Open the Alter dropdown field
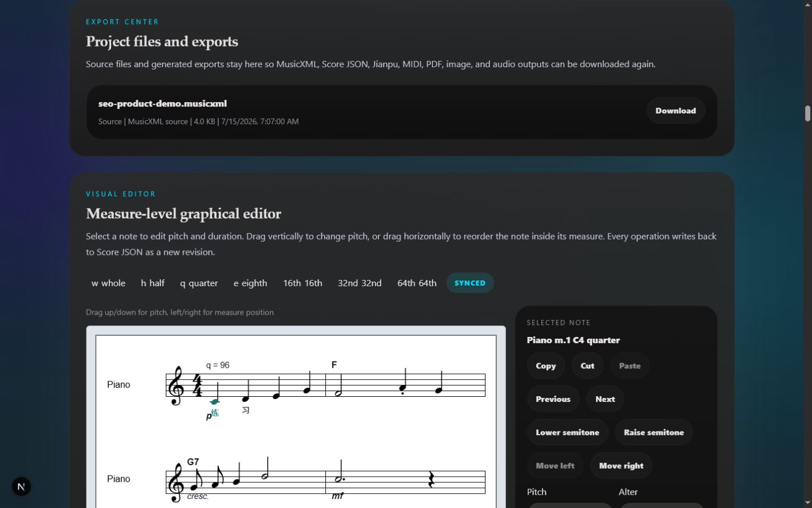Image resolution: width=812 pixels, height=508 pixels. [662, 505]
